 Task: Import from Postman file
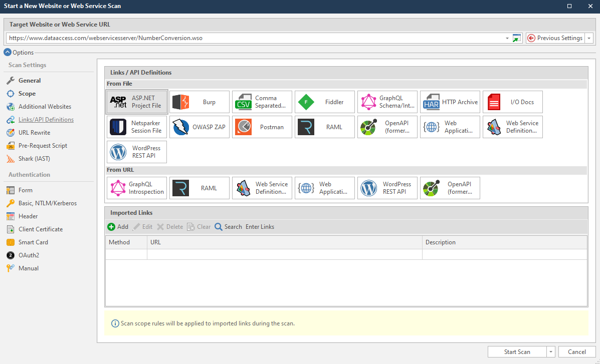262,127
